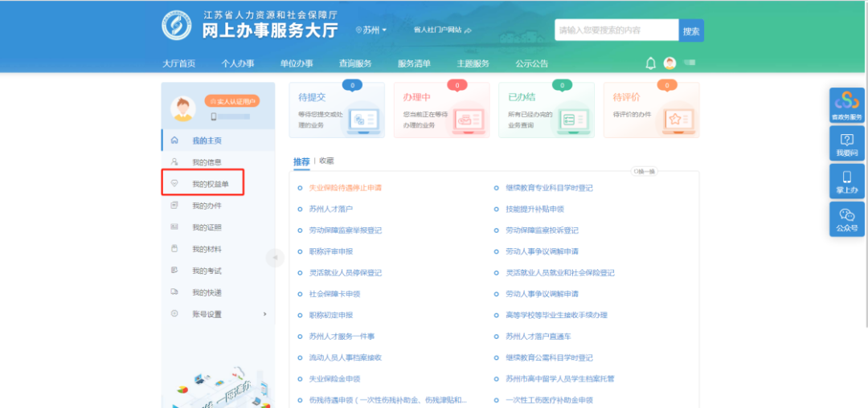Go to 查询服务 in navigation bar
The image size is (868, 408).
[x=355, y=63]
